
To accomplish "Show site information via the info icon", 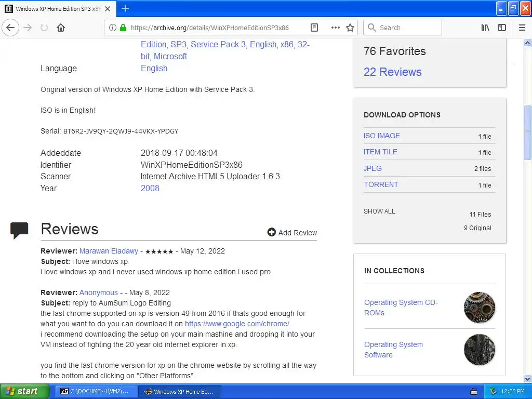I will point(113,28).
